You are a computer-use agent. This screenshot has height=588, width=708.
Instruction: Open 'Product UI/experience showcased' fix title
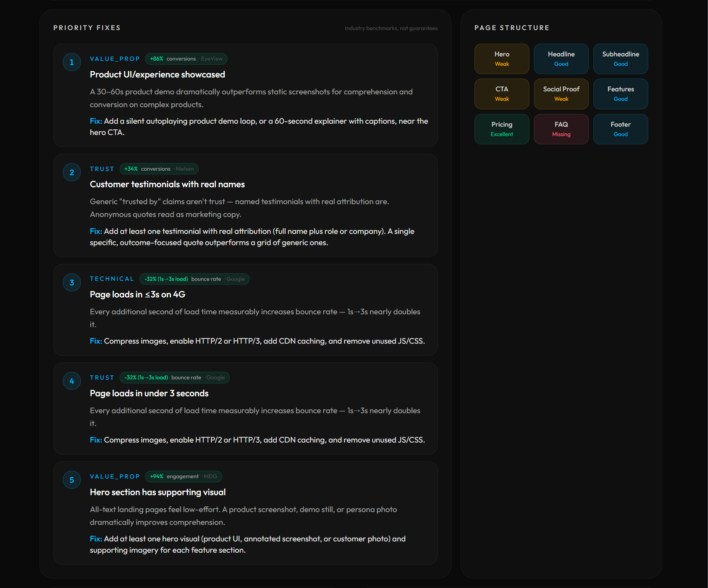pyautogui.click(x=157, y=74)
